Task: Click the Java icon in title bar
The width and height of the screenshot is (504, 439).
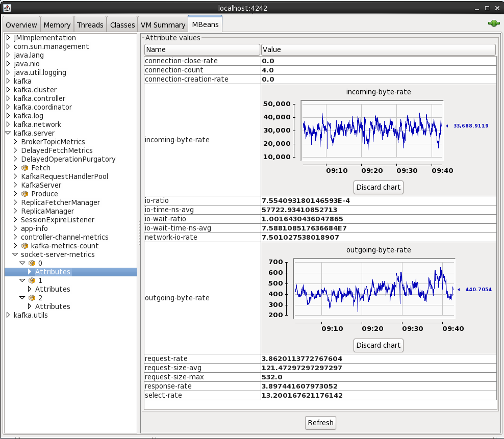Action: tap(7, 8)
